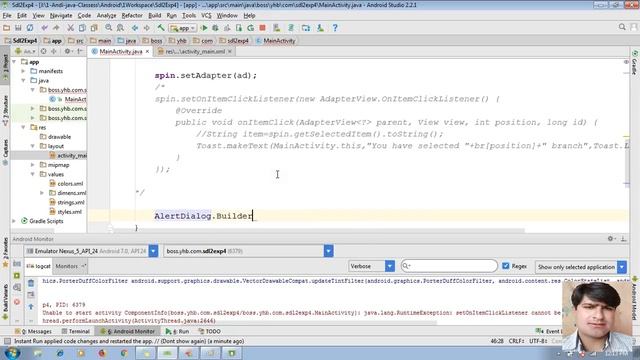The width and height of the screenshot is (640, 360).
Task: Click the Debug app bug icon
Action: (x=215, y=28)
